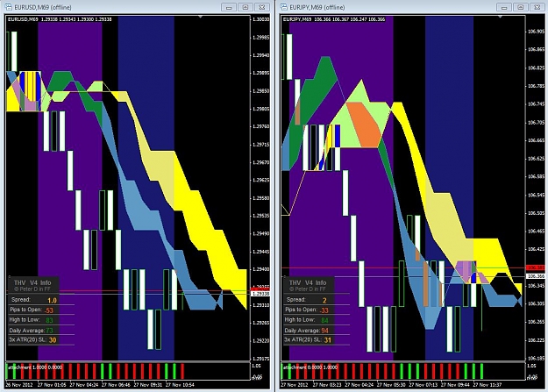Click the 27 Nov 11:37 time label
548x392 pixels.
487,385
